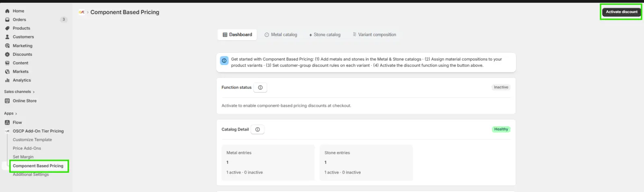The height and width of the screenshot is (192, 644).
Task: Click the blue info icon in getting started banner
Action: [x=224, y=61]
